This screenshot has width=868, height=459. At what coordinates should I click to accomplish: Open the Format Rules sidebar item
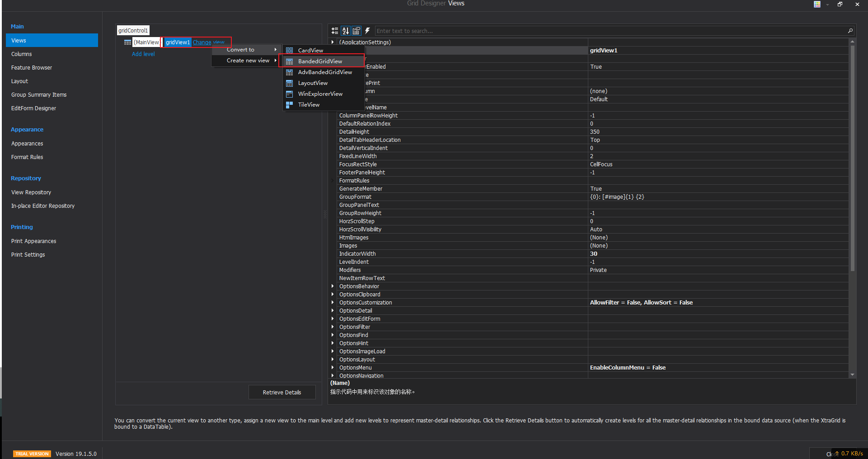(52, 157)
